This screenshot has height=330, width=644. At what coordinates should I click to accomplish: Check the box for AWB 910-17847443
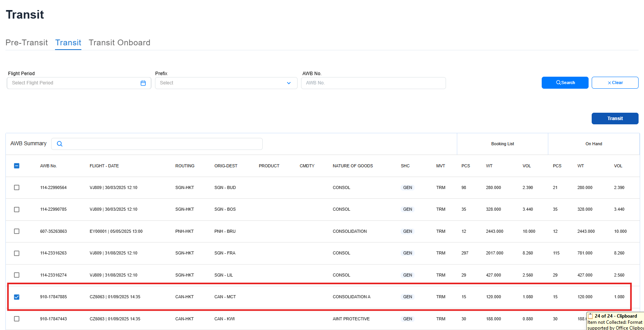click(17, 319)
